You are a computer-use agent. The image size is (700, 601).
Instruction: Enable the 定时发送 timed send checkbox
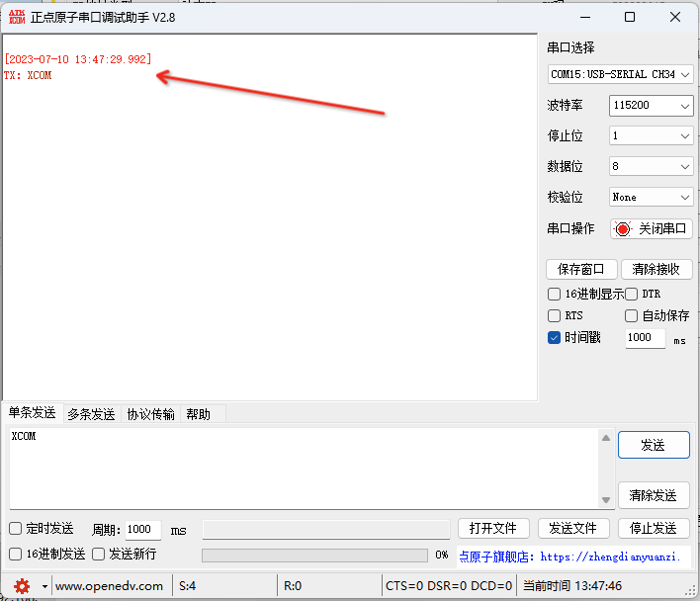pyautogui.click(x=16, y=529)
